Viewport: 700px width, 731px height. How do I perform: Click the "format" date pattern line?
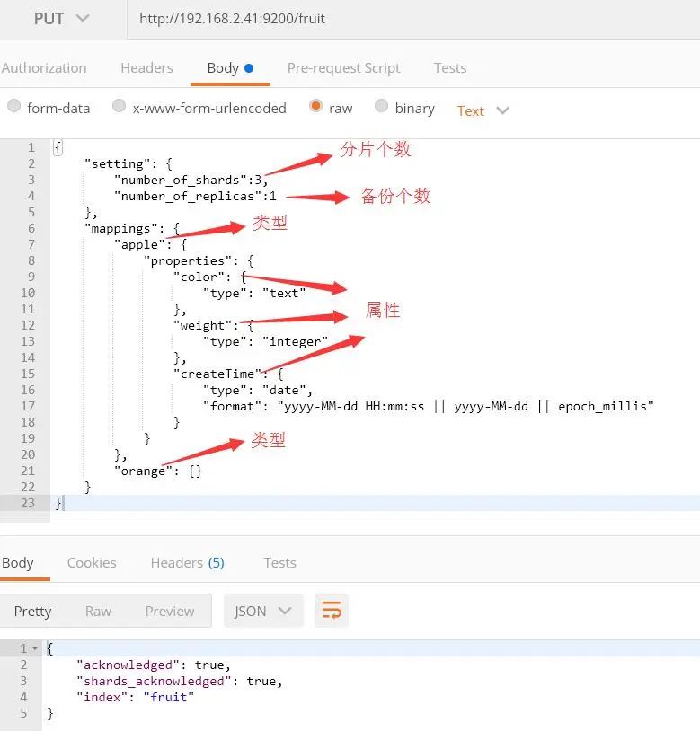click(x=428, y=407)
